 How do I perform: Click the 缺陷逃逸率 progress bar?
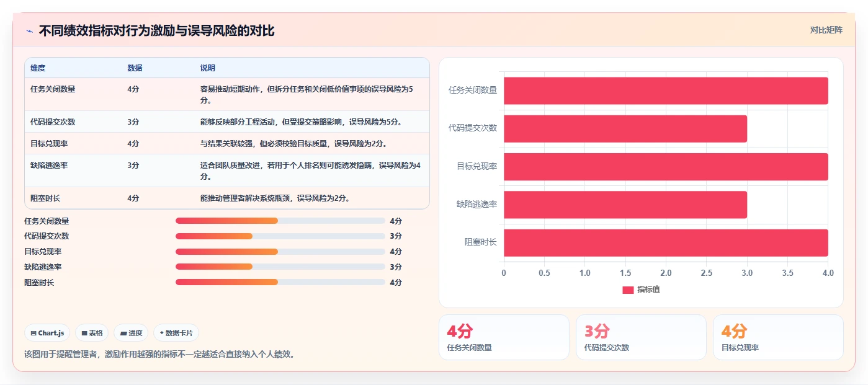point(280,267)
